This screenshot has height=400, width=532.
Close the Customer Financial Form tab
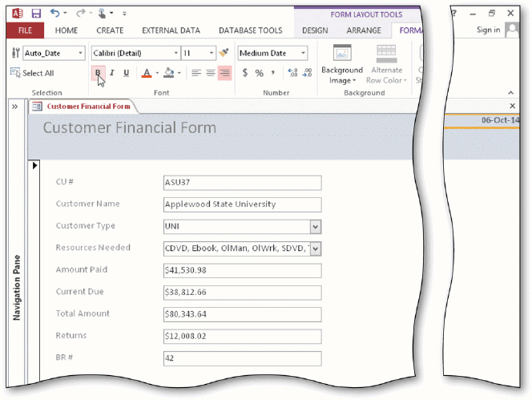(512, 106)
